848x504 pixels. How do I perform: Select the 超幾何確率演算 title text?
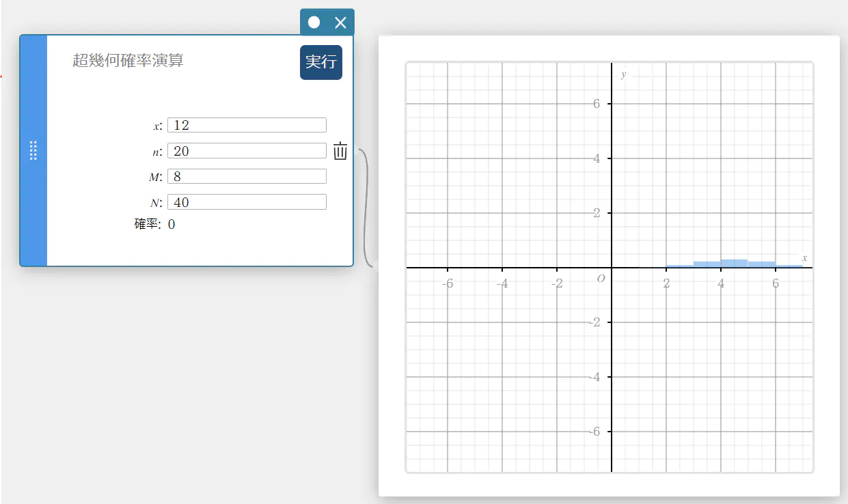point(128,61)
